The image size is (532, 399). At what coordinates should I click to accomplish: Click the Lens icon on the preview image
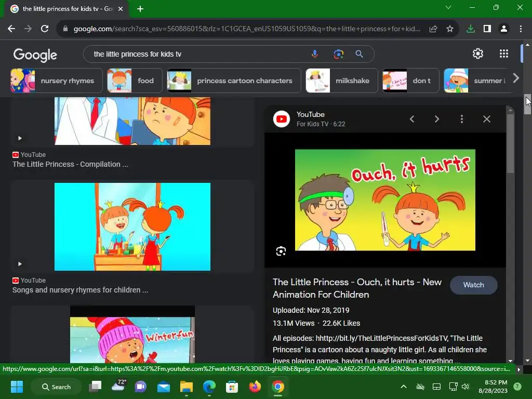pos(281,251)
